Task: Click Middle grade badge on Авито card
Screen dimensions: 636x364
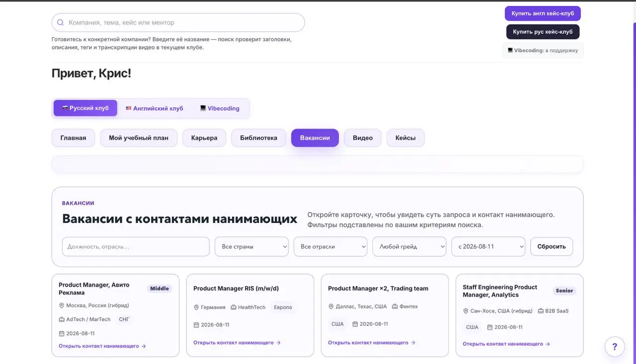Action: (159, 289)
